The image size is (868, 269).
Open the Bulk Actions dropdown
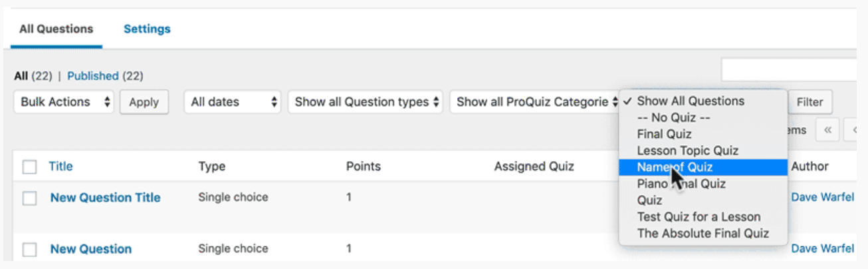(64, 102)
